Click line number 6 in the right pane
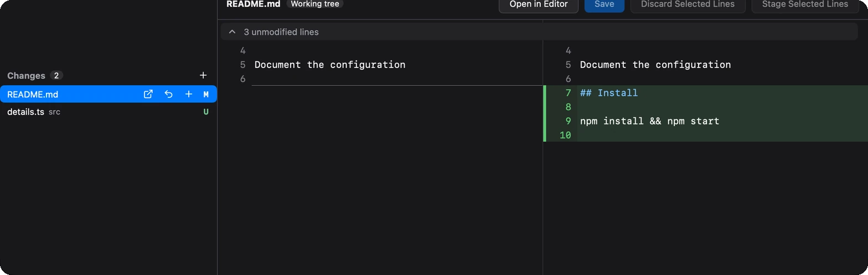This screenshot has height=275, width=868. pos(568,79)
